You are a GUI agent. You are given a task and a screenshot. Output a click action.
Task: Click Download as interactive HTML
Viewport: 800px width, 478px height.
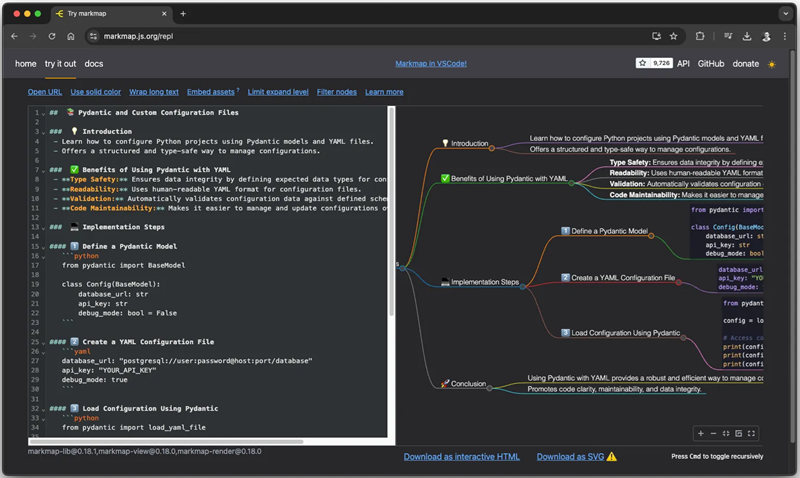tap(462, 457)
